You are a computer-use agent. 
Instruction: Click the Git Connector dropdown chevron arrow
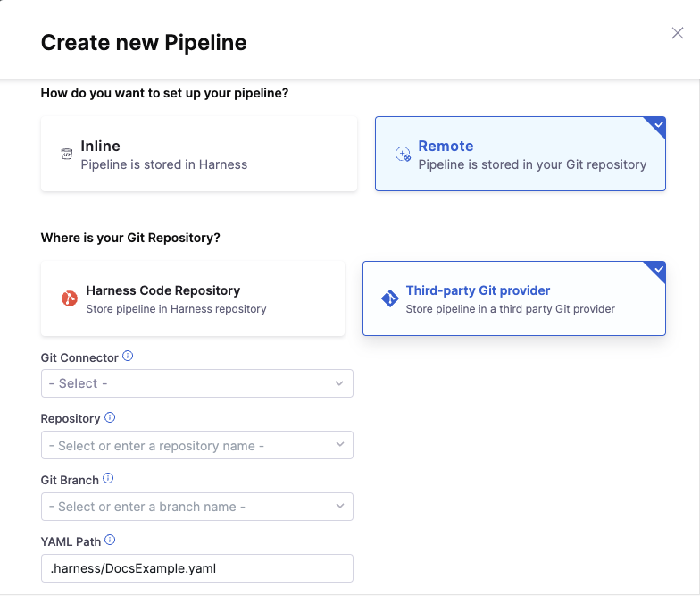click(339, 383)
